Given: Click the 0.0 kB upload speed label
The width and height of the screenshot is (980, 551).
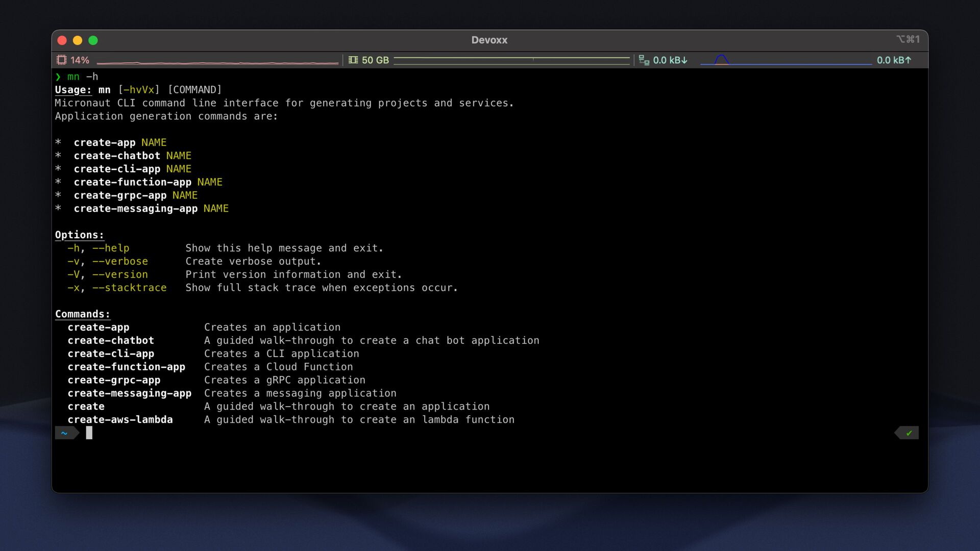Looking at the screenshot, I should pyautogui.click(x=894, y=60).
